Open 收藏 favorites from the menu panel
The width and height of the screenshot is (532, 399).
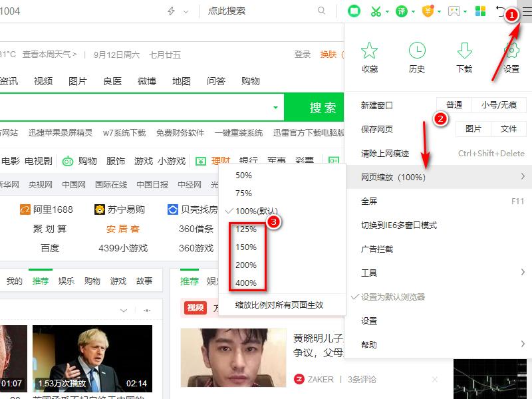tap(370, 57)
